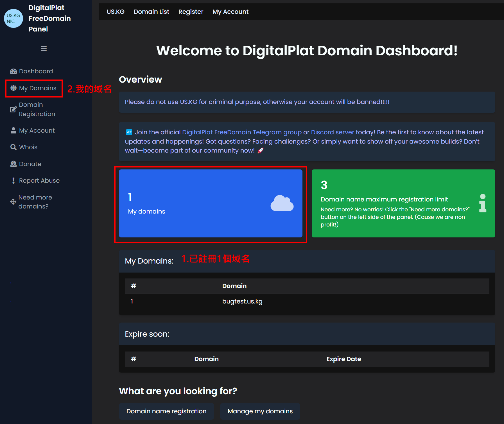The width and height of the screenshot is (504, 424).
Task: Open Domain List in top navigation
Action: 151,12
